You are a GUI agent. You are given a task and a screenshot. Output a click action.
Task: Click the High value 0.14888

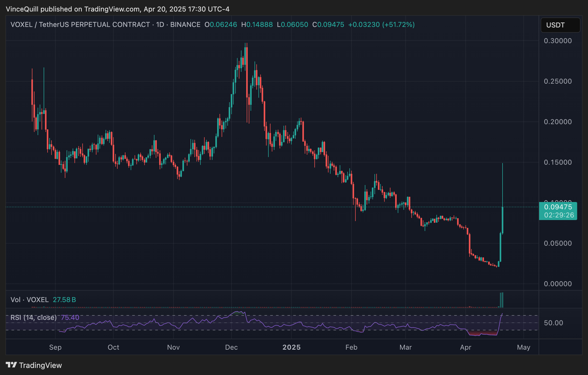pyautogui.click(x=259, y=25)
